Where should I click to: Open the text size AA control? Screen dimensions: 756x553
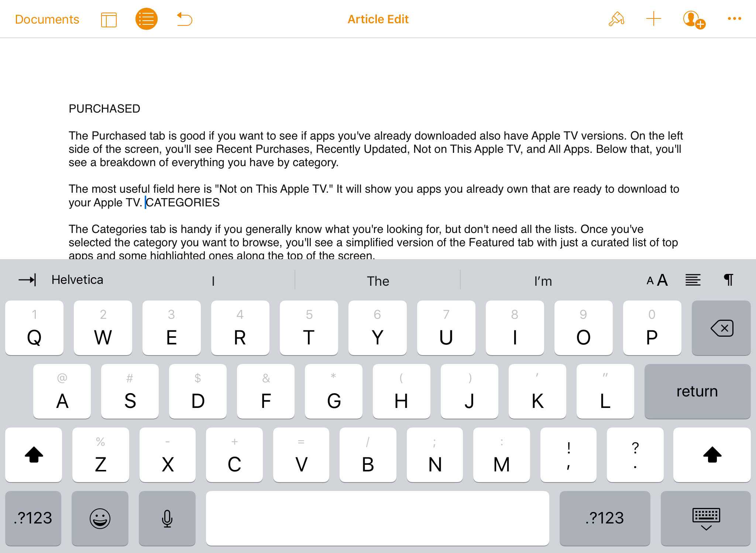(657, 280)
